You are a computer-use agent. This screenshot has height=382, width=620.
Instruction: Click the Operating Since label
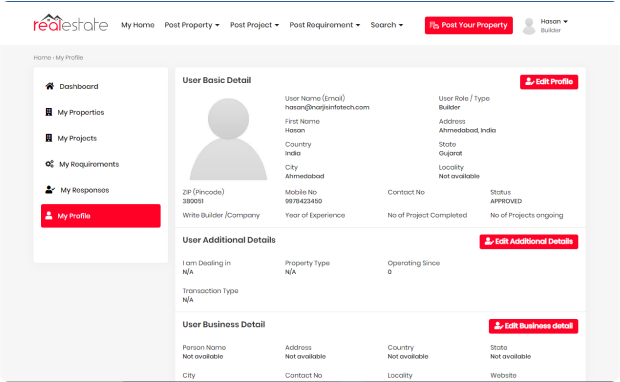click(x=414, y=263)
